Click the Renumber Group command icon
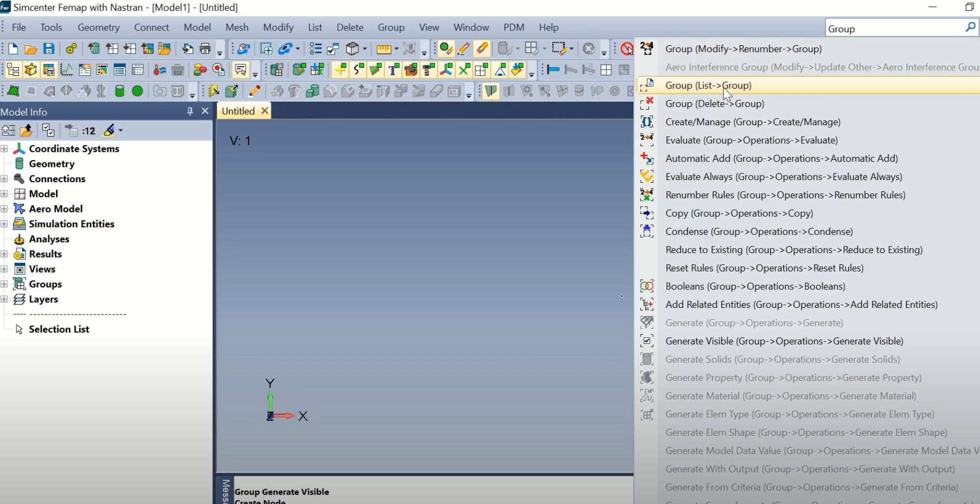Screen dimensions: 980x504 (x=647, y=49)
